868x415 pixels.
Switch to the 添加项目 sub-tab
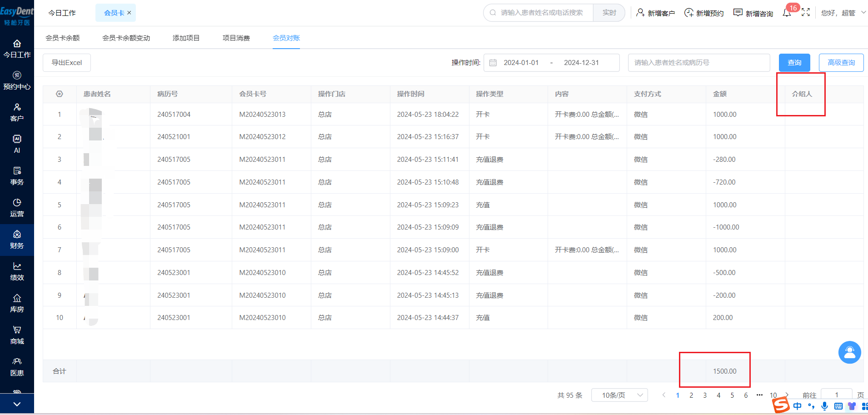pyautogui.click(x=186, y=38)
